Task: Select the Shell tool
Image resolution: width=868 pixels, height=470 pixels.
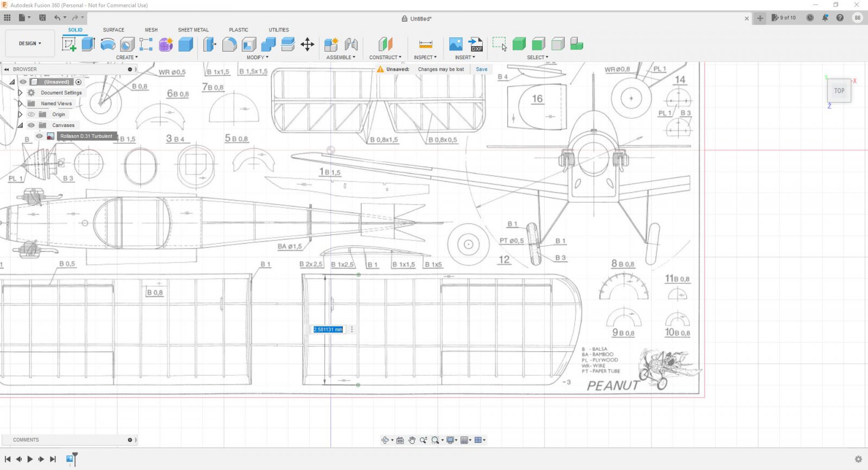Action: (249, 44)
